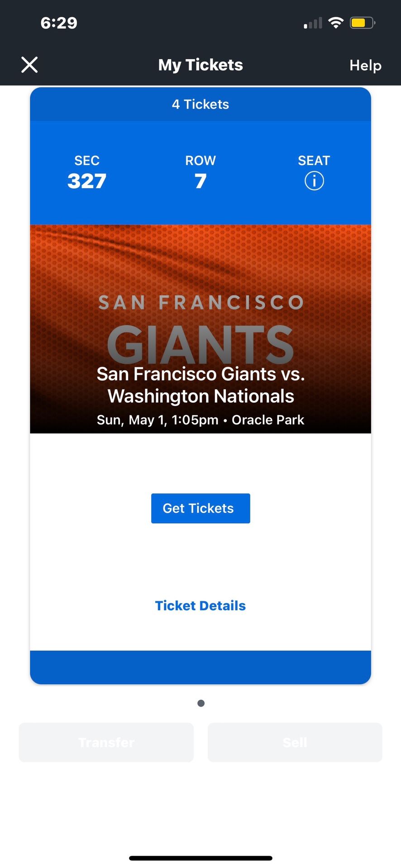This screenshot has width=401, height=868.
Task: Open Help in the header
Action: tap(365, 66)
